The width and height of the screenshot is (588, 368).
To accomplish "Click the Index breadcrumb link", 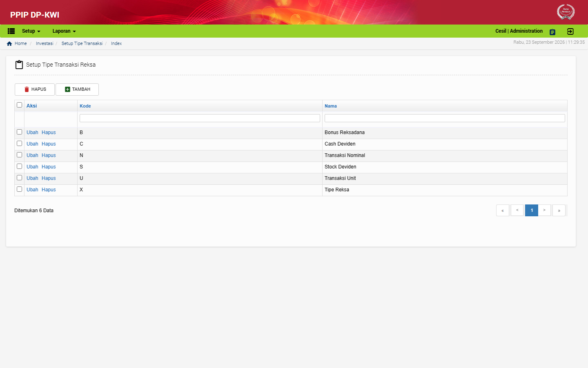I will coord(116,43).
